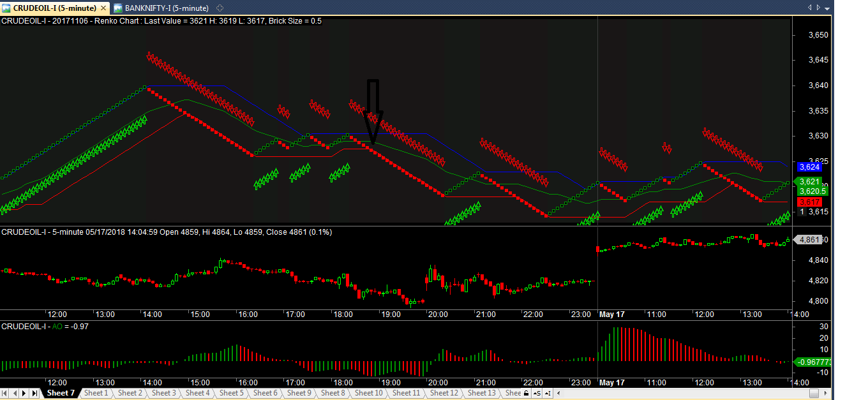Select the Sheet 5 tab
Screen dimensions: 868x400
[232, 393]
